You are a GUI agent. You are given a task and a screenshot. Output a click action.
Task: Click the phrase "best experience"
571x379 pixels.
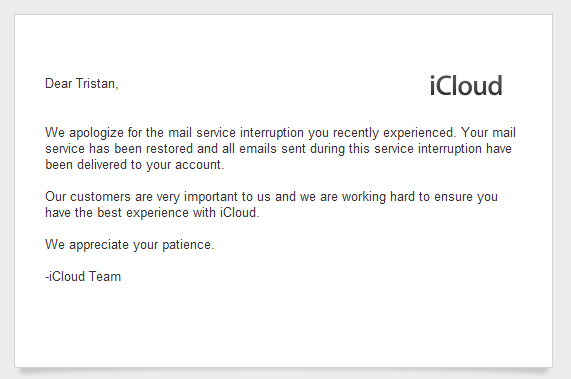coord(143,213)
